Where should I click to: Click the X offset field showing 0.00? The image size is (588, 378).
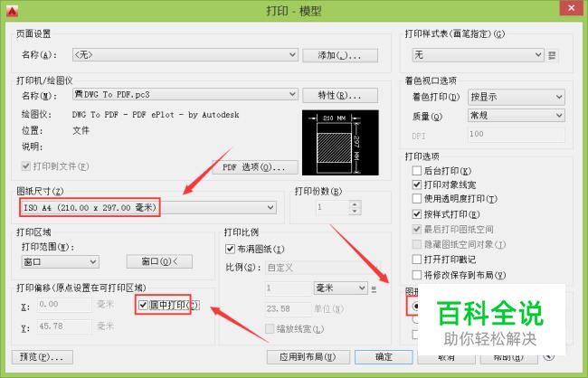[x=64, y=304]
